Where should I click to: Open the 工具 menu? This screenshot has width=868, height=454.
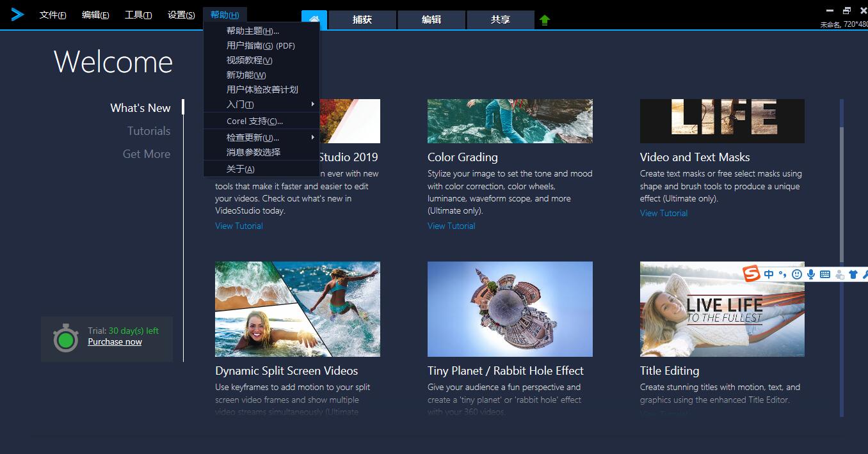(138, 15)
